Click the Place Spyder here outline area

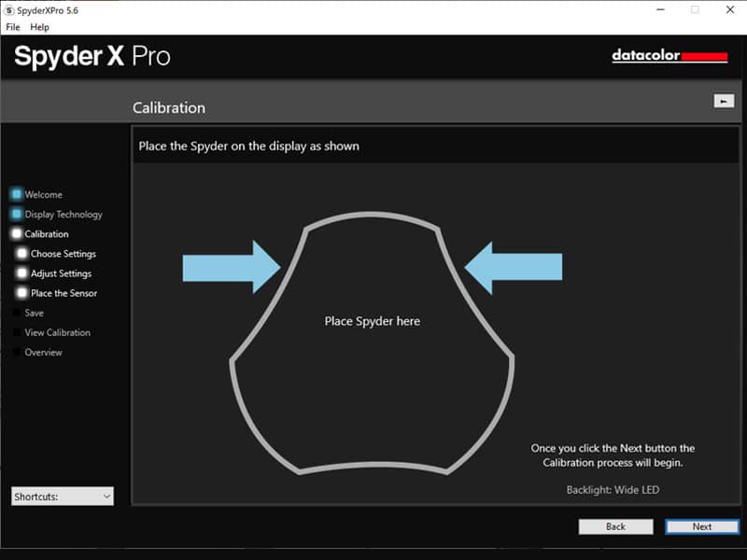[372, 321]
